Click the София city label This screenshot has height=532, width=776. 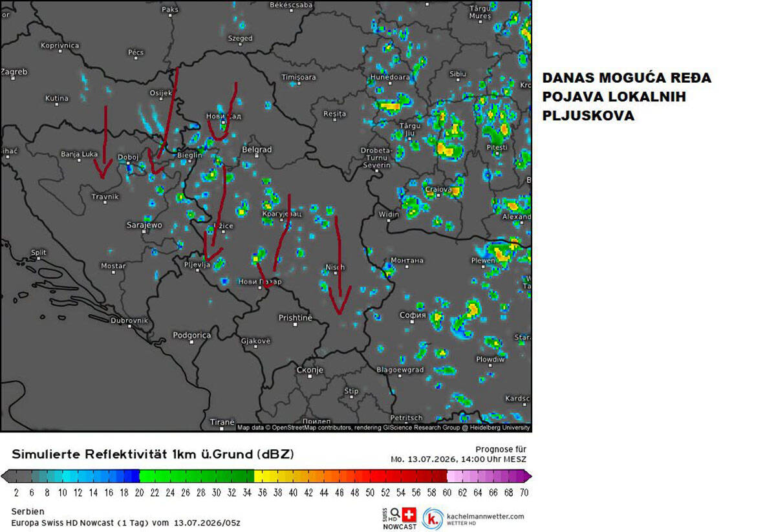[x=413, y=315]
